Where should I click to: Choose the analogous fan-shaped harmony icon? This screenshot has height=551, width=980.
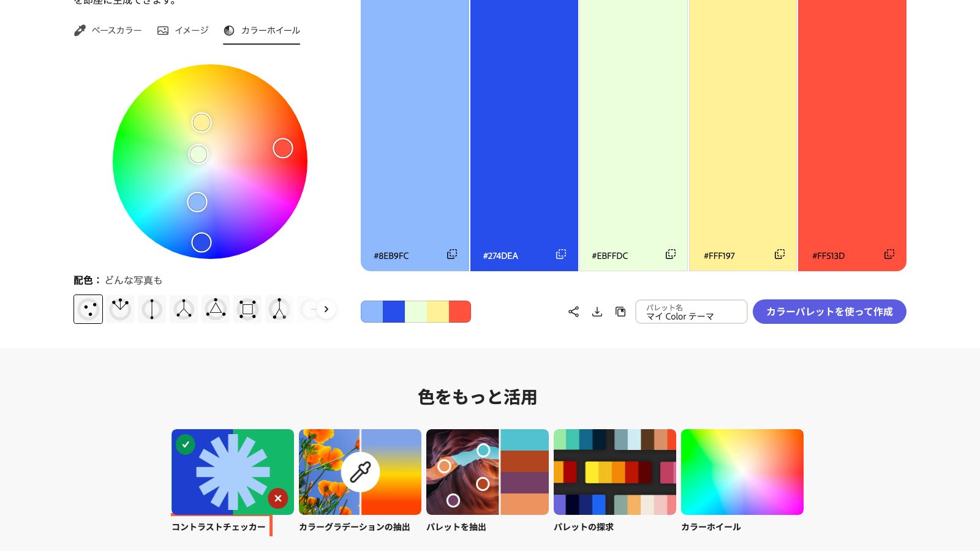(x=120, y=309)
